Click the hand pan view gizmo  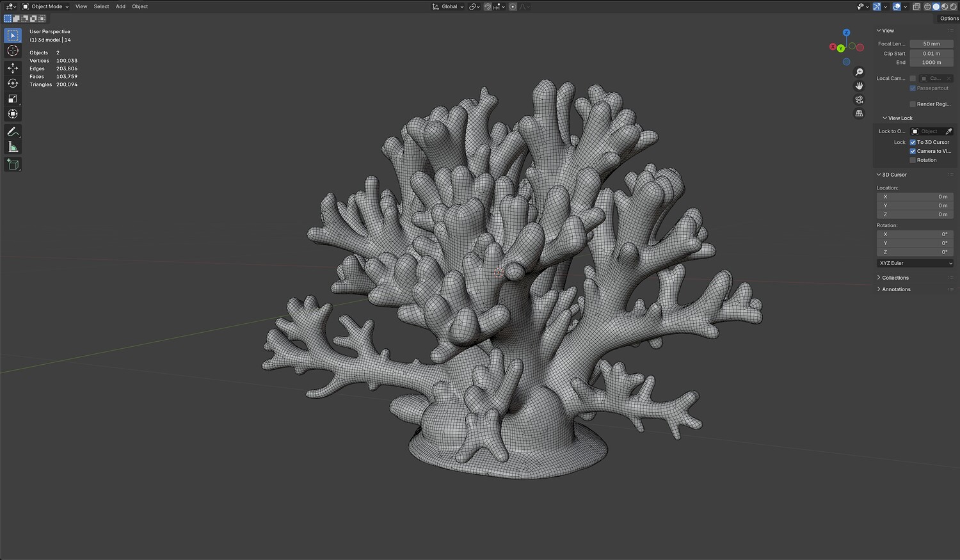[x=860, y=86]
